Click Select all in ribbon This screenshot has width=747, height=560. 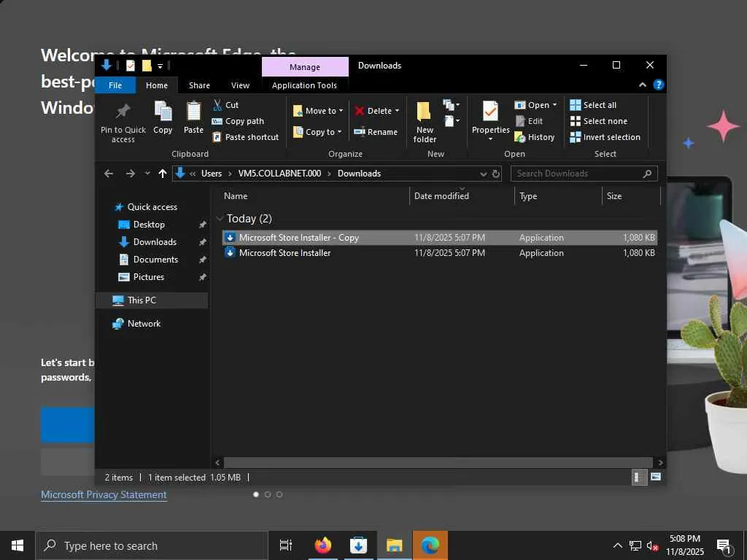593,105
